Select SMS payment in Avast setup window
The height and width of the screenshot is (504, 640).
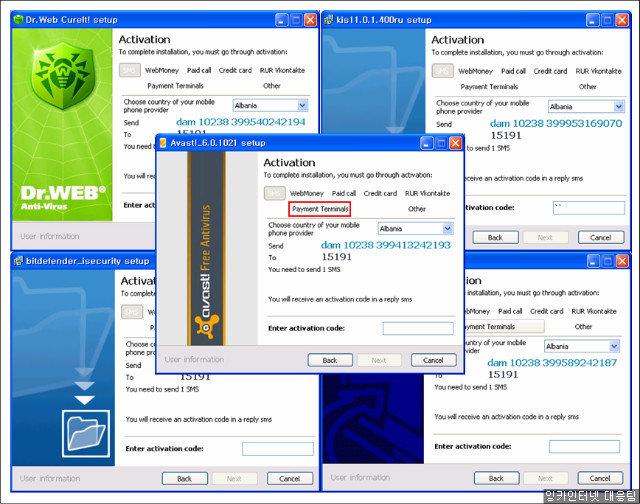click(x=274, y=193)
